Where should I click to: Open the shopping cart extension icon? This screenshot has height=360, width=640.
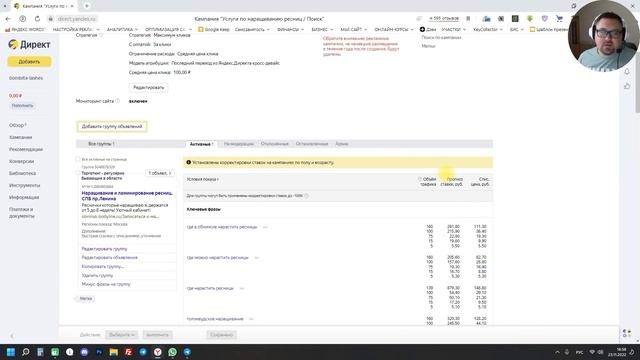coord(559,18)
